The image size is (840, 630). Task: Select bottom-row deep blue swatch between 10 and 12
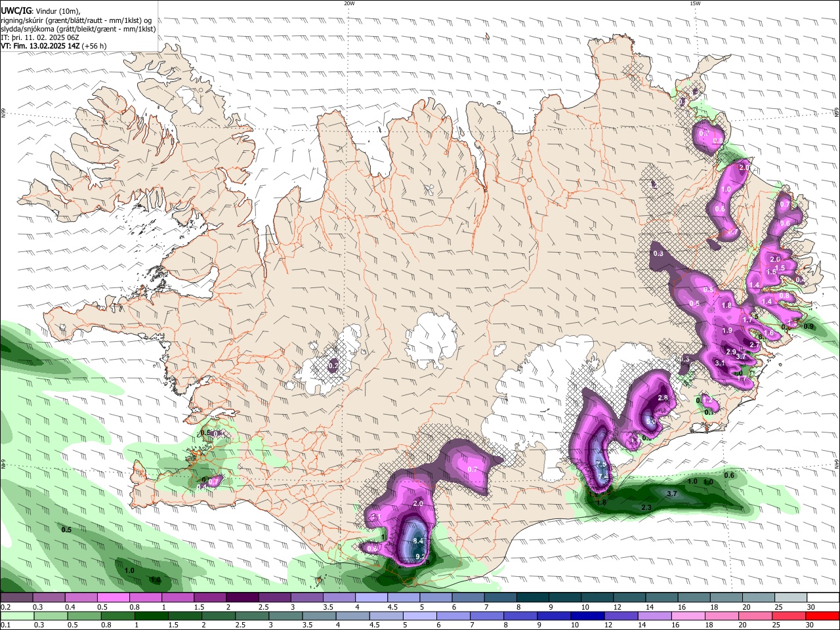[588, 616]
